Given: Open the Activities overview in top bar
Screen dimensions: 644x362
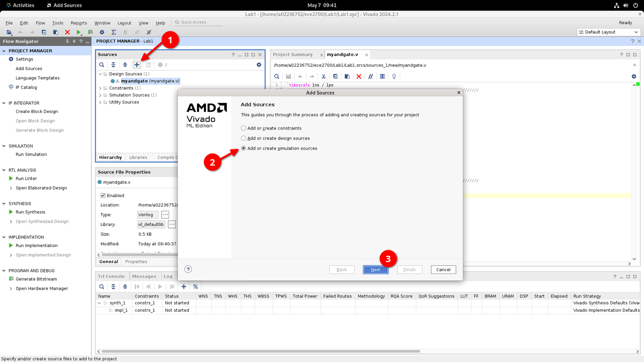Looking at the screenshot, I should click(20, 5).
